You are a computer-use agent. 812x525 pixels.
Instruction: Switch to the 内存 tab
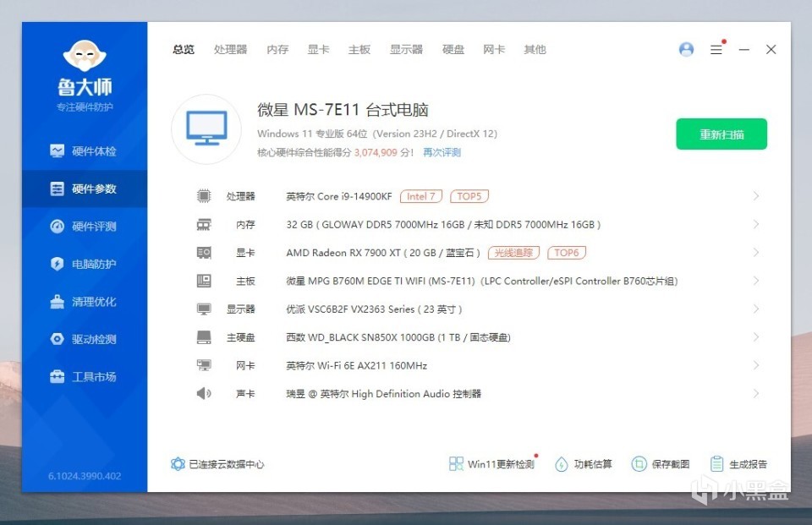click(x=277, y=50)
